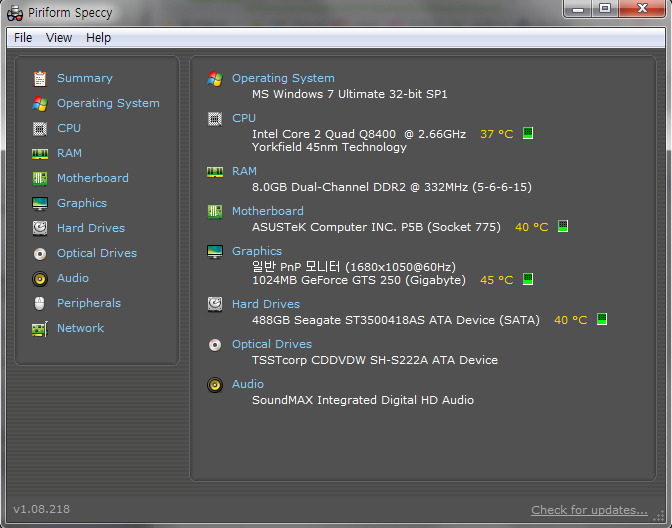Open Hard Drives section from sidebar

click(91, 228)
